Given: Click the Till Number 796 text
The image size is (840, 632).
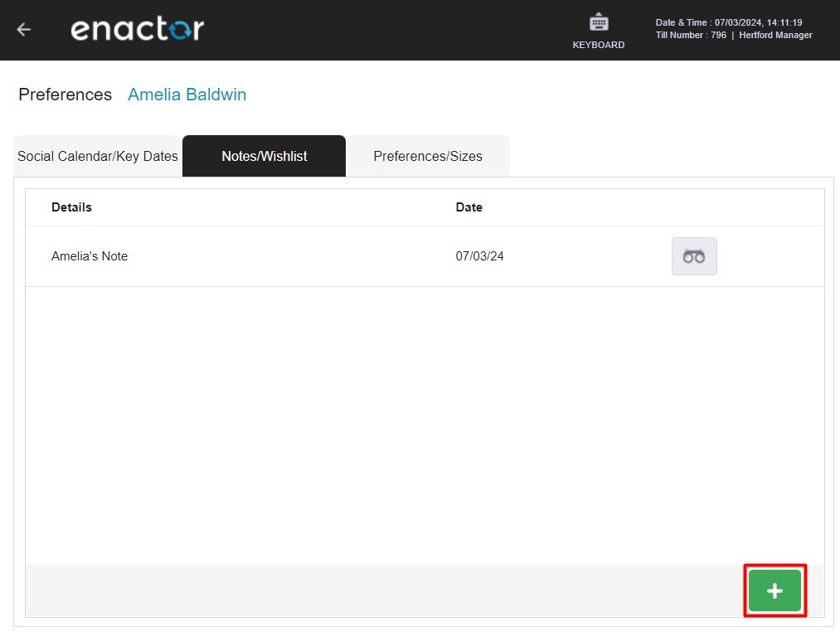Looking at the screenshot, I should click(691, 35).
